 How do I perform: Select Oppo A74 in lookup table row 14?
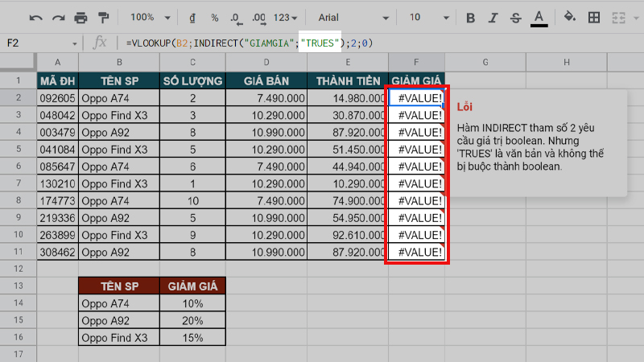pyautogui.click(x=119, y=303)
